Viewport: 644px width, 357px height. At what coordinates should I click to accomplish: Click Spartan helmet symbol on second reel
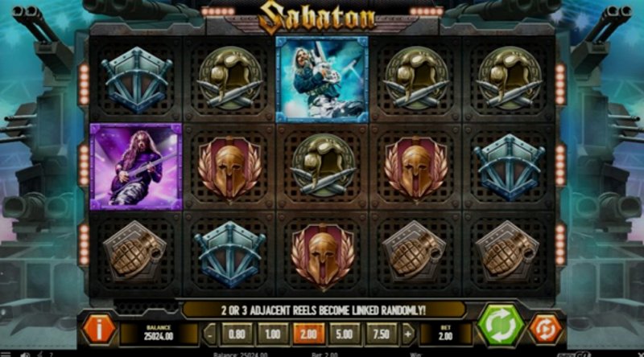point(229,170)
